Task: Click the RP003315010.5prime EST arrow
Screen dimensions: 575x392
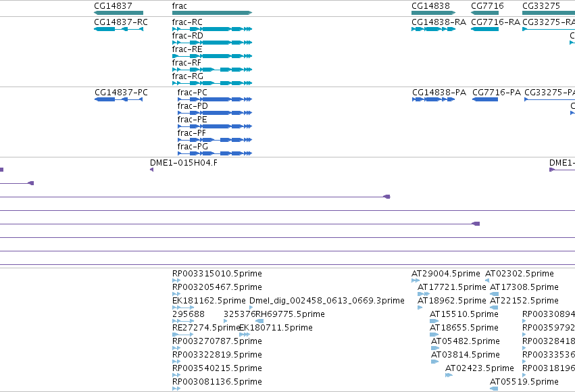Action: 176,280
